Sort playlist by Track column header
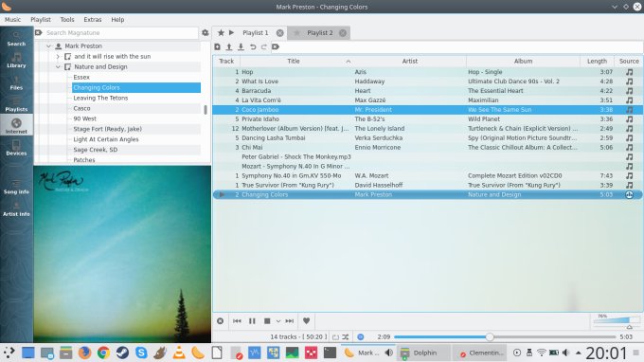 click(226, 61)
